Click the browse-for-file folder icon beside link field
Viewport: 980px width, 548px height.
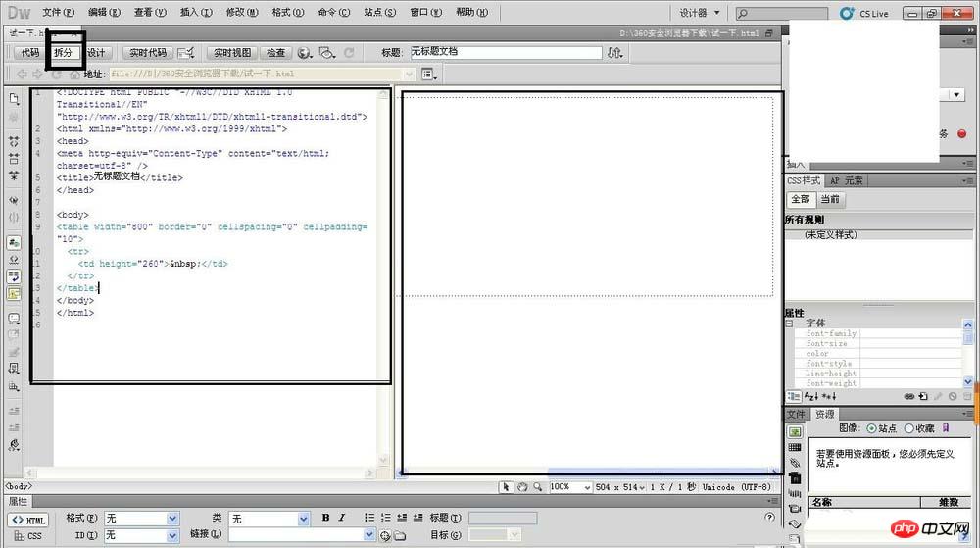(400, 535)
